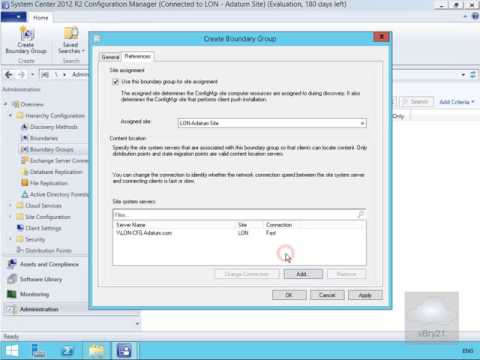Image resolution: width=480 pixels, height=360 pixels.
Task: Open the Database Replication node icon
Action: coord(24,172)
